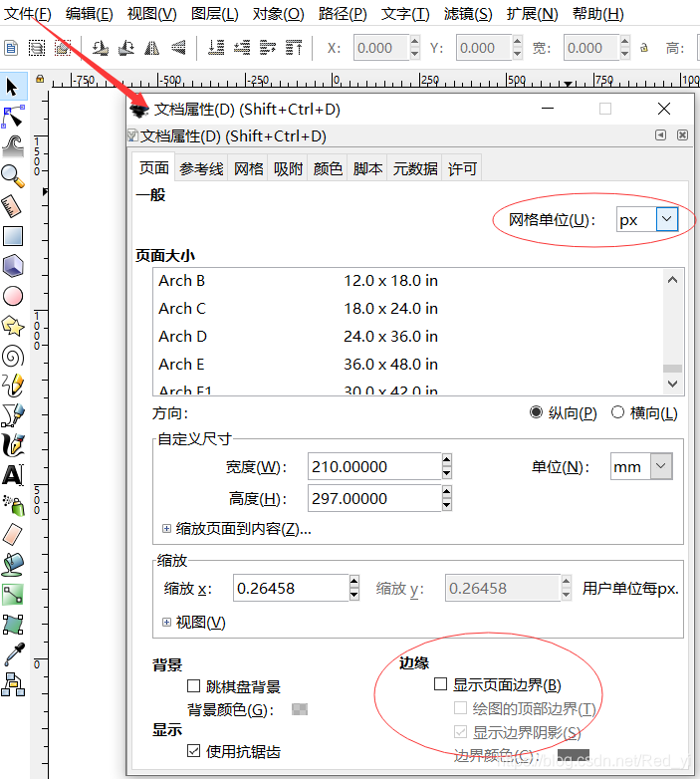The image size is (700, 779).
Task: Open 滤镜(S) menu
Action: 468,13
